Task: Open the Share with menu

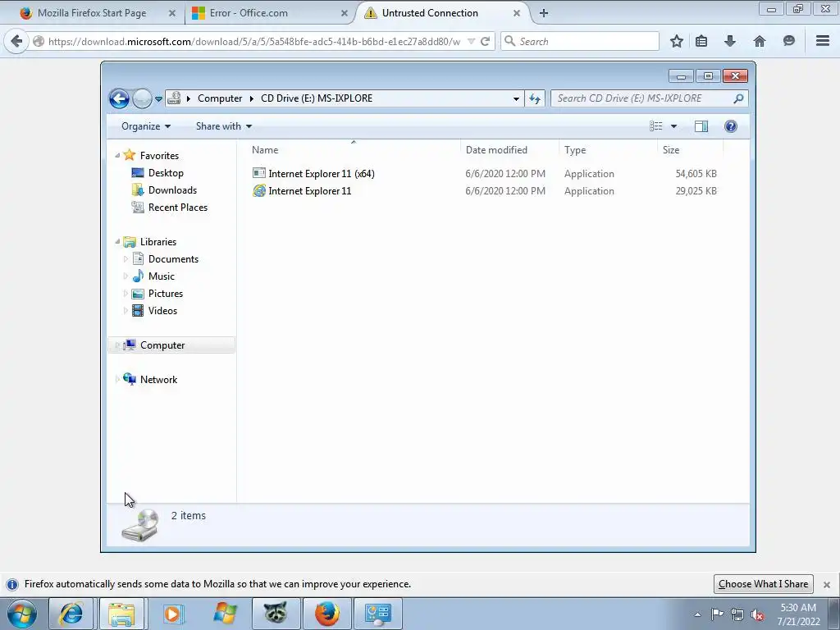Action: tap(224, 126)
